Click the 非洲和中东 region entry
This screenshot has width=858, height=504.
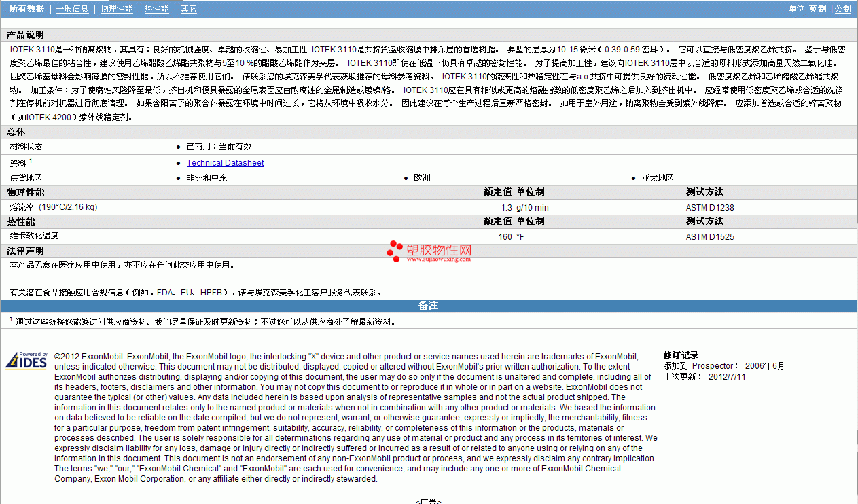point(207,178)
